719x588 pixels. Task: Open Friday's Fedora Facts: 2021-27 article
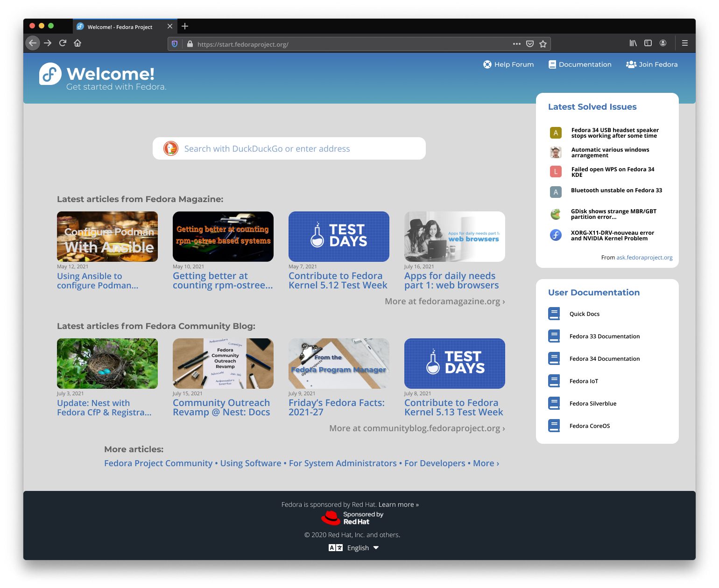[x=337, y=408]
